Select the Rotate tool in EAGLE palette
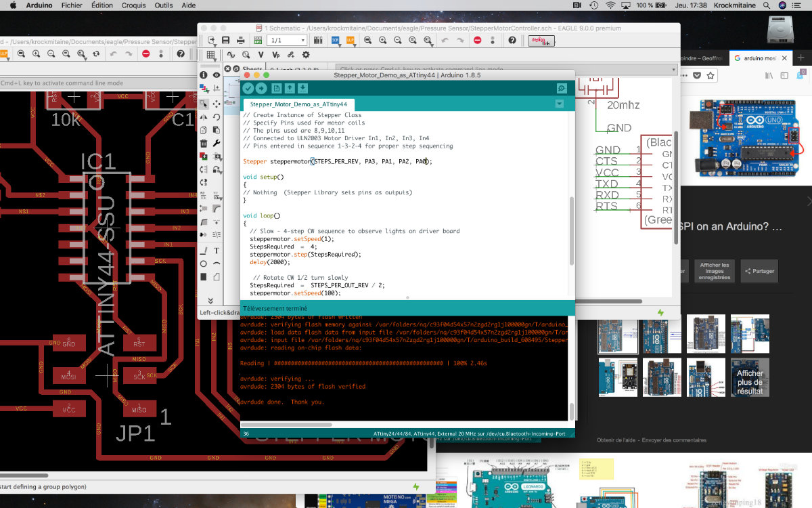The width and height of the screenshot is (812, 508). (x=217, y=117)
